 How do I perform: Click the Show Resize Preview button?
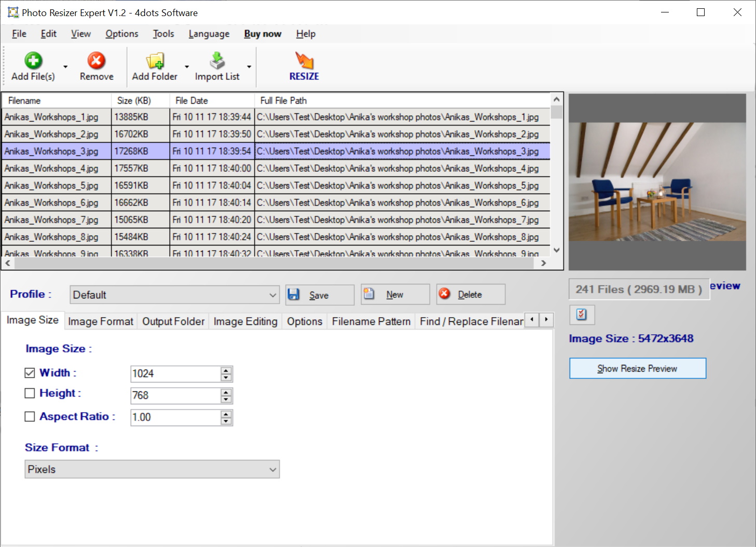coord(637,368)
